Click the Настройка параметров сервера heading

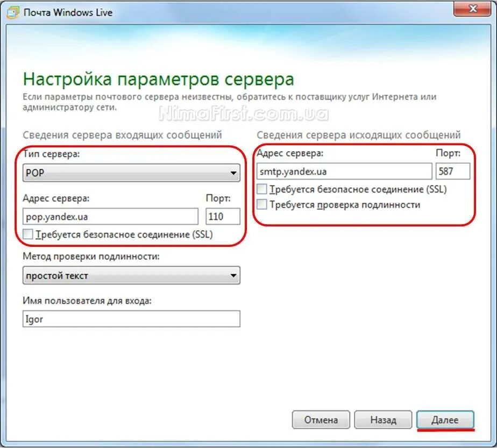coord(159,79)
